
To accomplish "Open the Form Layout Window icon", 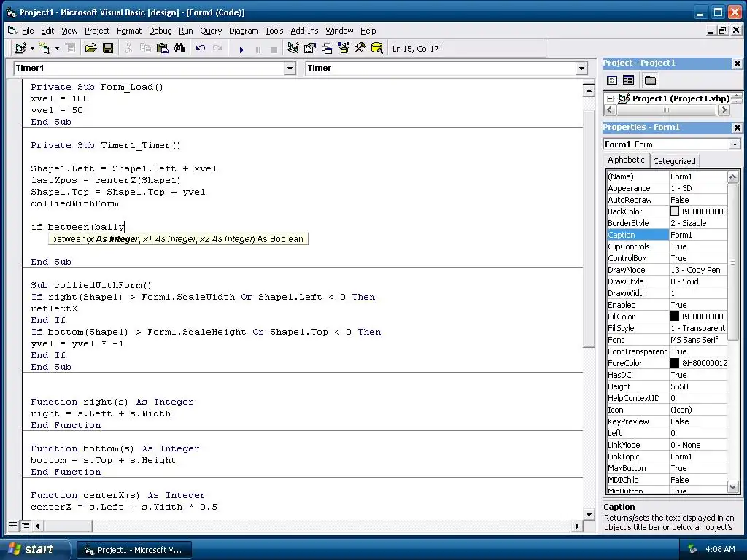I will [327, 48].
